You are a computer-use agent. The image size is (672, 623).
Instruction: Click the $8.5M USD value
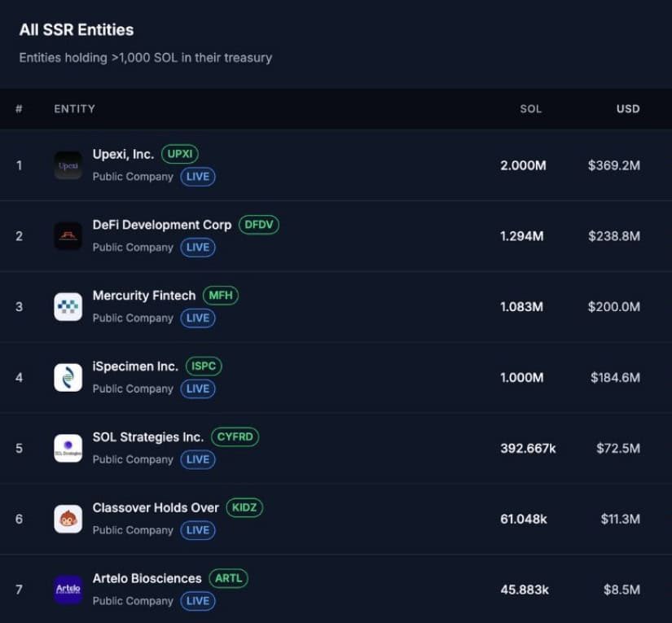pos(622,590)
